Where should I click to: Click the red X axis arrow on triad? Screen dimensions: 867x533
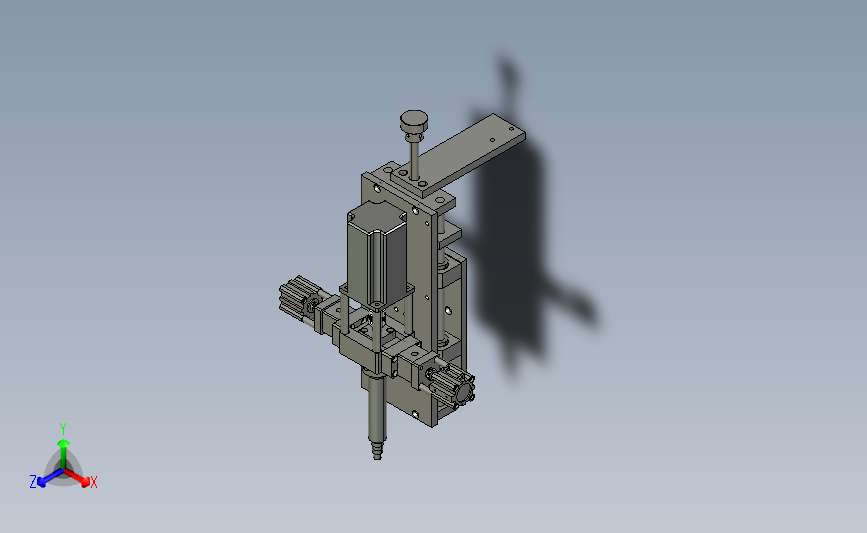coord(79,478)
